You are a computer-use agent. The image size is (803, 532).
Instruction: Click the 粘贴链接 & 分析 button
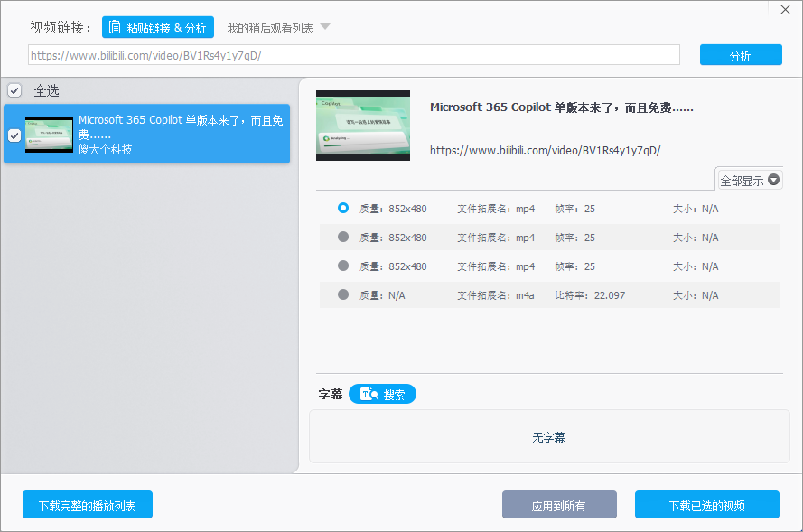tap(158, 27)
